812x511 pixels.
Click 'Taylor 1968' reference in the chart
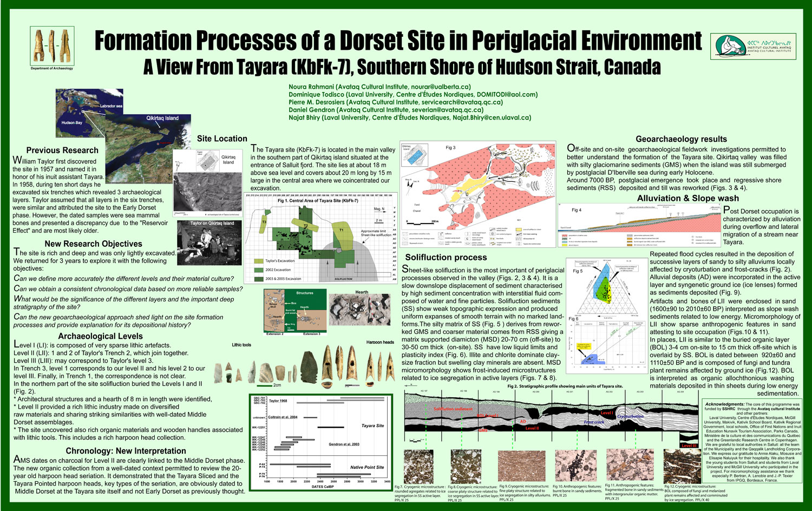278,401
